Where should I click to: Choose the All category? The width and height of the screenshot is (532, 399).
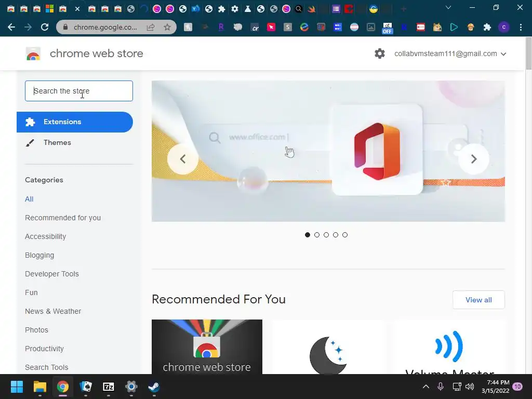tap(29, 199)
